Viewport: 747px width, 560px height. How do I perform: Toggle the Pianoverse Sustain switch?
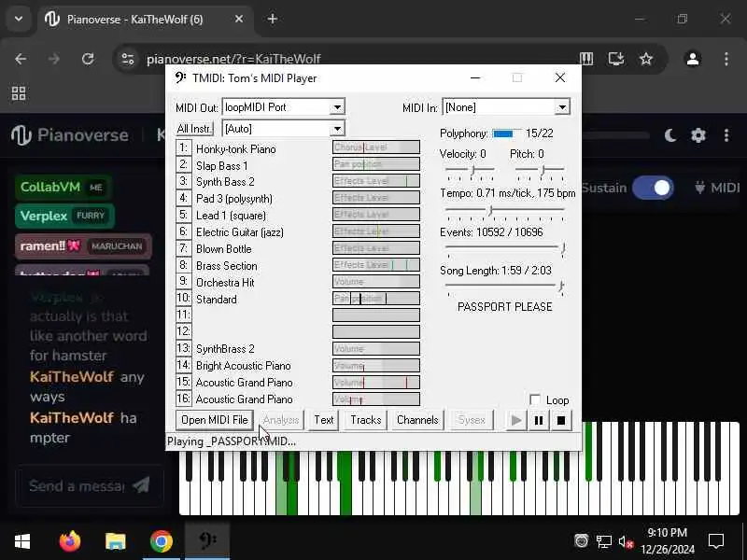click(653, 188)
